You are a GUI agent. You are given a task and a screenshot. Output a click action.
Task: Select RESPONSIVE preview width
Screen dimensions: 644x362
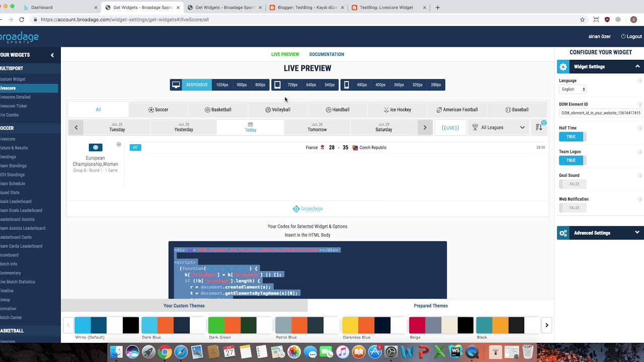point(197,85)
